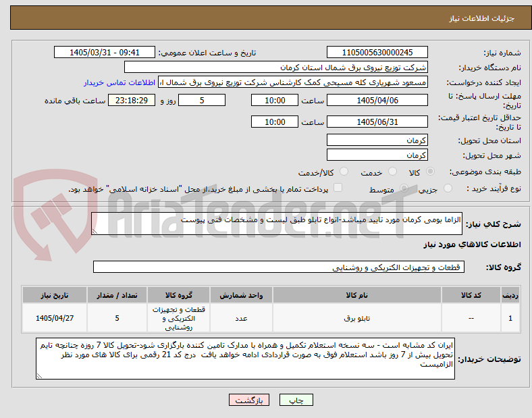This screenshot has width=532, height=418.
Task: Open the اطلاعات تماس خریدار link
Action: click(119, 82)
